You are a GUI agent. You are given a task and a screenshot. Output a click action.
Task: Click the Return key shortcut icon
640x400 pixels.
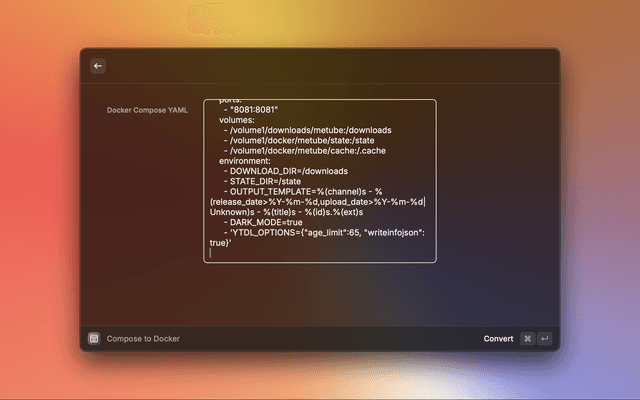pyautogui.click(x=544, y=339)
